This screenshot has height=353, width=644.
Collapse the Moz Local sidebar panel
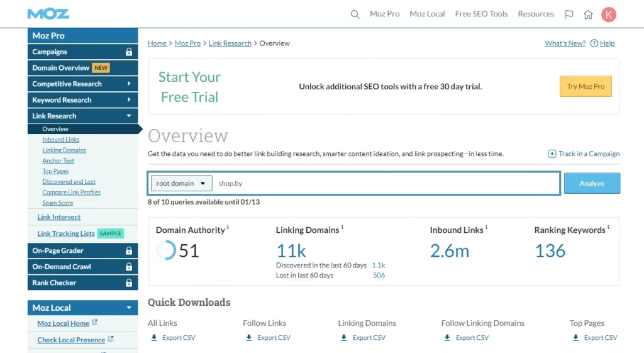[129, 308]
